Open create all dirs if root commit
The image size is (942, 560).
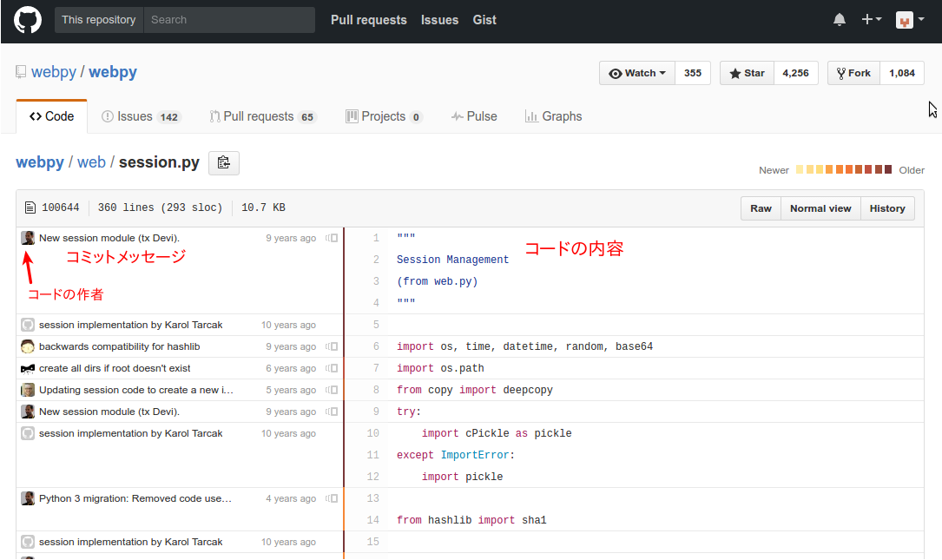pos(115,368)
